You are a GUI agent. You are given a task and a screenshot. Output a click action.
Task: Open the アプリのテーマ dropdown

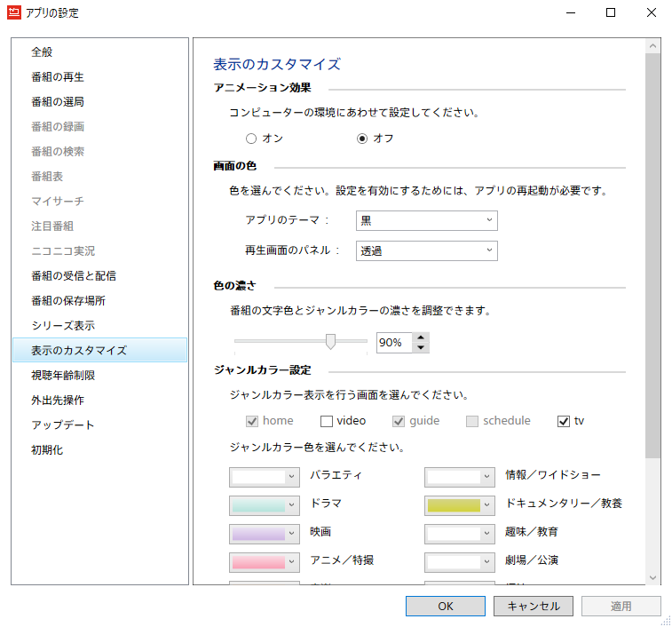[426, 220]
